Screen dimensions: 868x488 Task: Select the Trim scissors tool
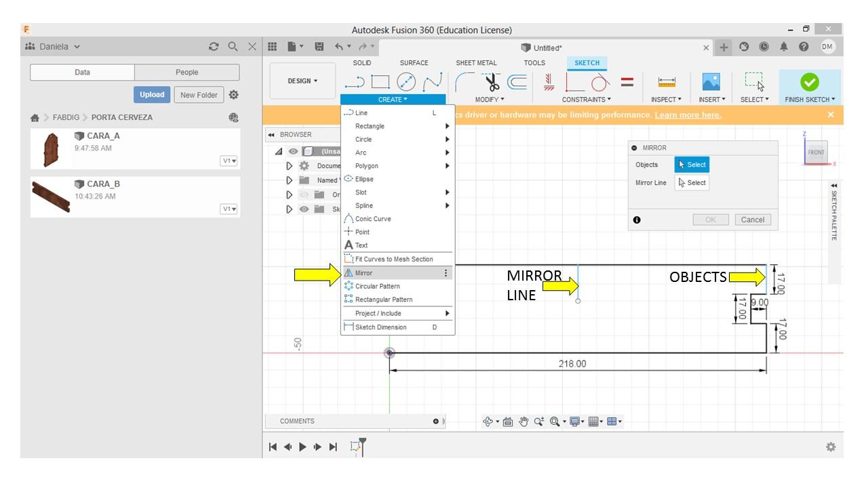click(492, 82)
